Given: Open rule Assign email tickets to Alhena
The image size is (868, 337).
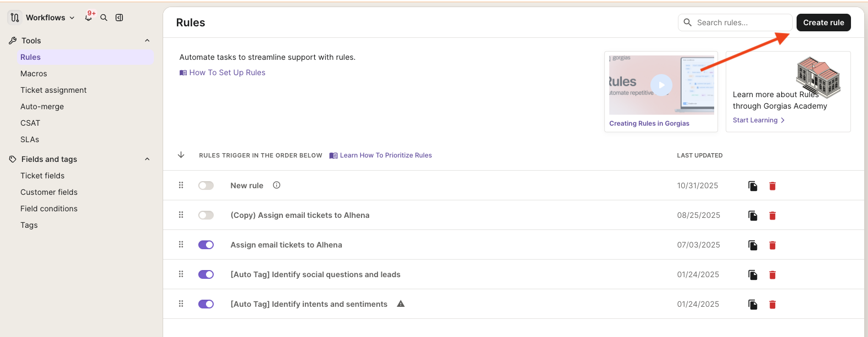Looking at the screenshot, I should [x=286, y=245].
